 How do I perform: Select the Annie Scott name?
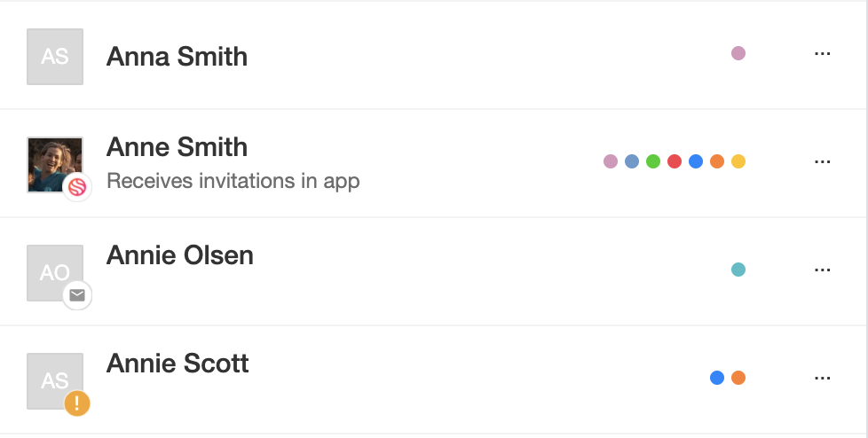point(178,364)
